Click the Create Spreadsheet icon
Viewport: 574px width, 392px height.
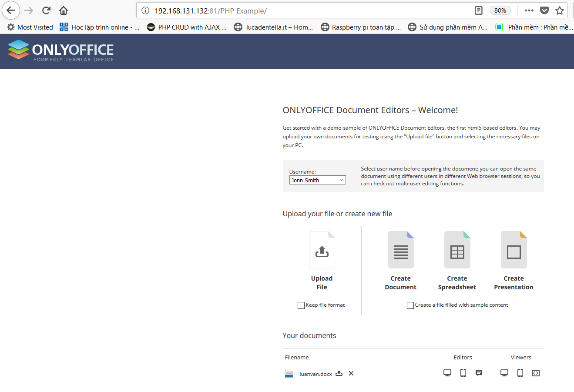457,250
